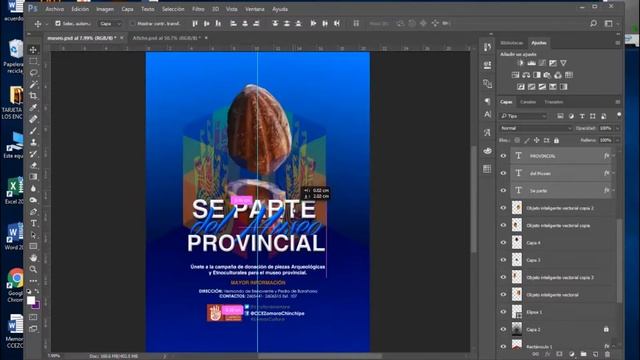Toggle the auto-select checkbox
640x360 pixels.
click(x=58, y=24)
